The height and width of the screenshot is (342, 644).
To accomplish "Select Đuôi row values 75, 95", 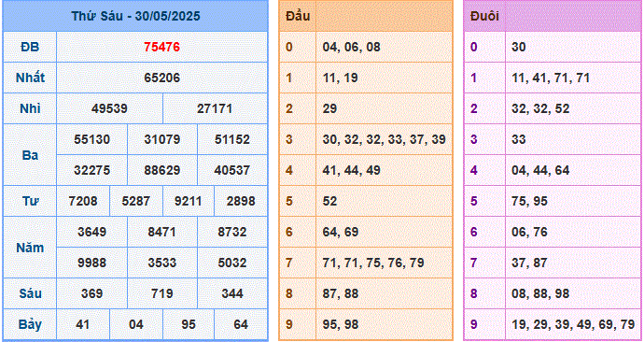I will (x=529, y=201).
